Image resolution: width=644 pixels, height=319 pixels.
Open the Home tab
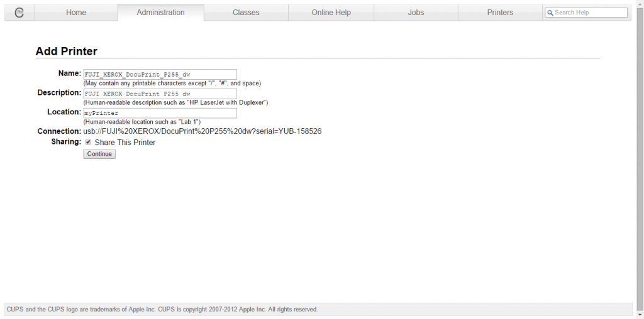point(76,13)
